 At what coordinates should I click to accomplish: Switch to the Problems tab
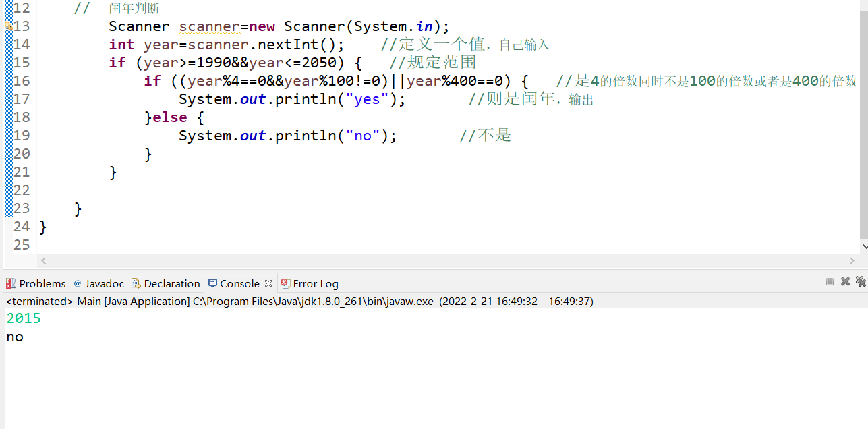(x=42, y=283)
